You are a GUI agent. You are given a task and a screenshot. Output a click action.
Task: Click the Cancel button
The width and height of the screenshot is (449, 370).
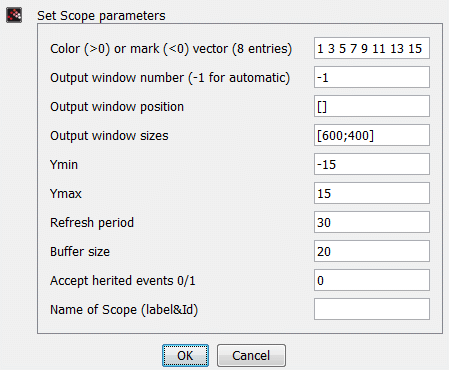coord(251,355)
